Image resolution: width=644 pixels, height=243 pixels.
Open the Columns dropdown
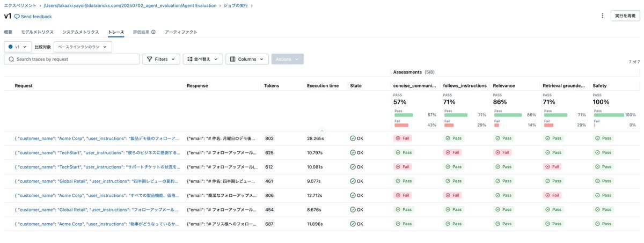click(247, 59)
